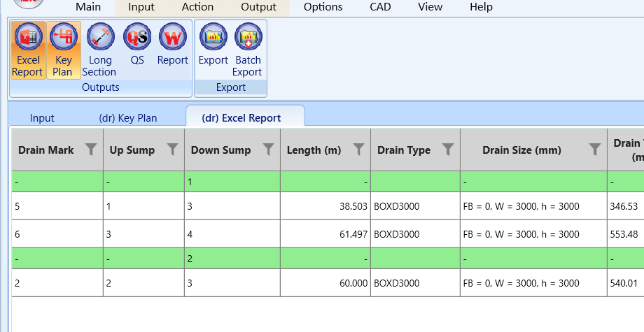
Task: Open the Action ribbon tab
Action: pos(197,7)
